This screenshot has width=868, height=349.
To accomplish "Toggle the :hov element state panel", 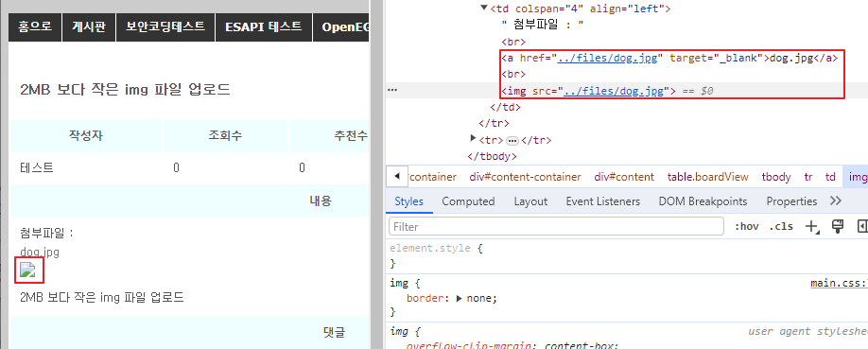I will pos(746,227).
